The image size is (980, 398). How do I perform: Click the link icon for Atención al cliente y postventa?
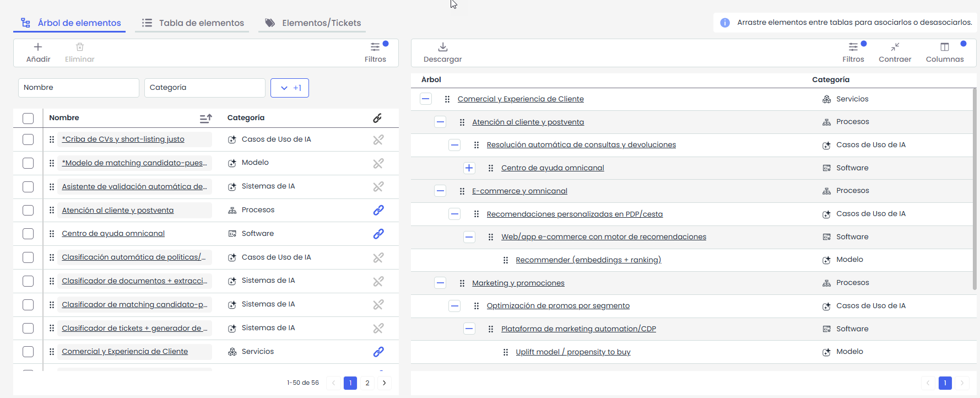coord(378,210)
